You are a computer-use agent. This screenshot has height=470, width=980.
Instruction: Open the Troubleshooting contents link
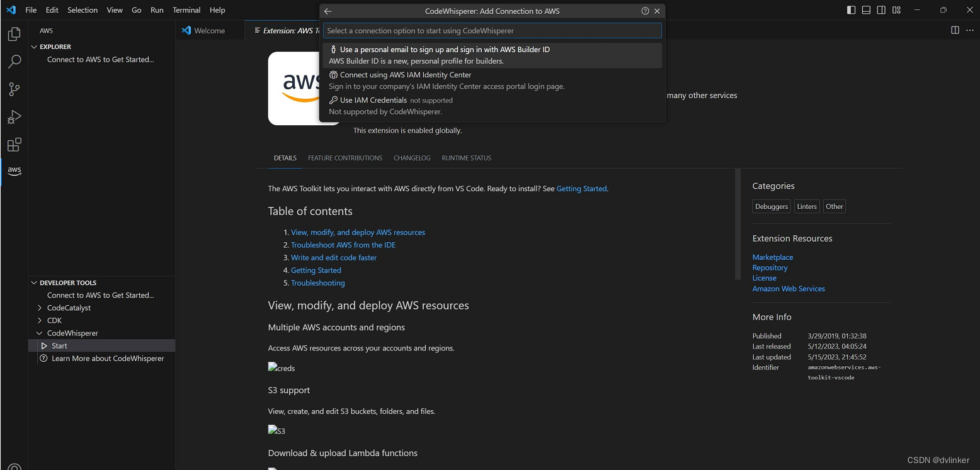[x=317, y=283]
